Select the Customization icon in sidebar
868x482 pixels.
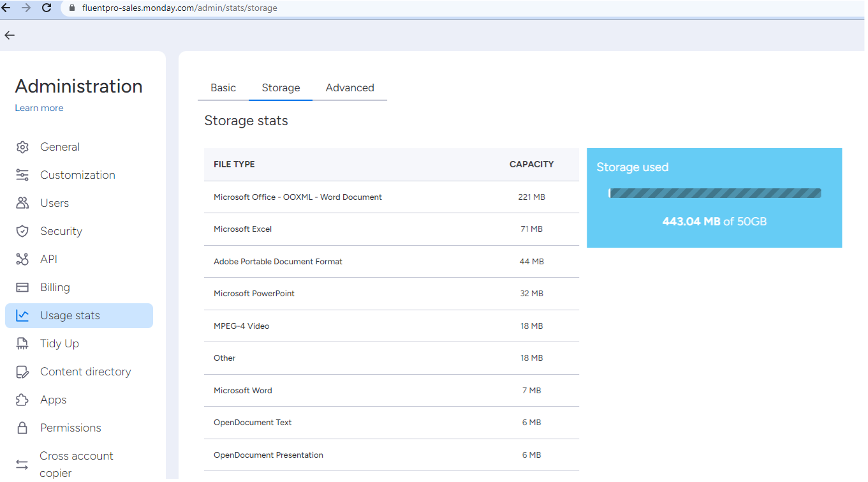[22, 174]
